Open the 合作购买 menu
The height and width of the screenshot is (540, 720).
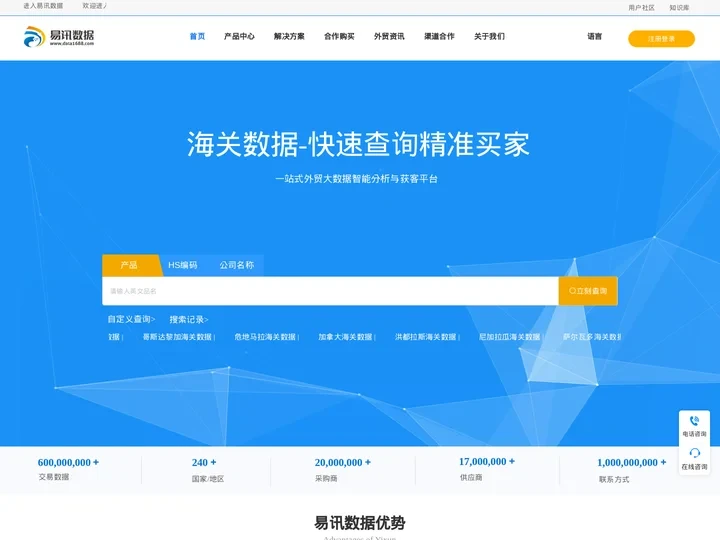(339, 36)
